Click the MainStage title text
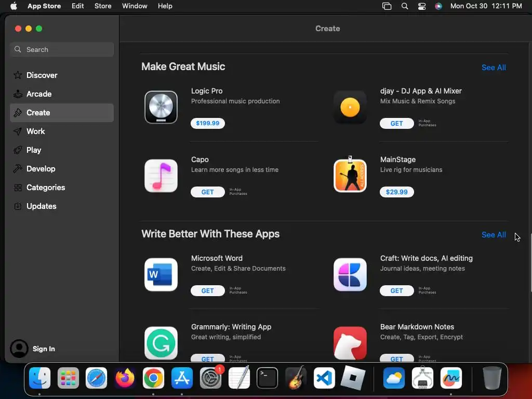The width and height of the screenshot is (532, 399). coord(397,159)
